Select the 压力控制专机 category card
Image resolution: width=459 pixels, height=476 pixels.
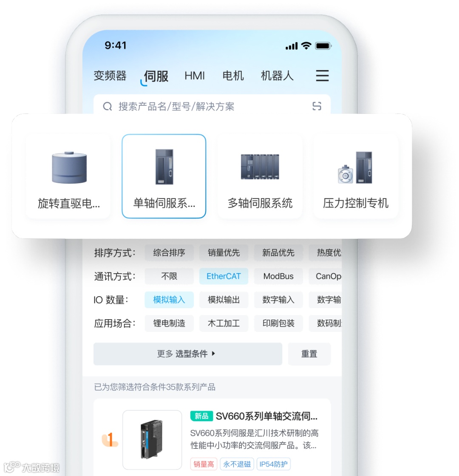(355, 176)
